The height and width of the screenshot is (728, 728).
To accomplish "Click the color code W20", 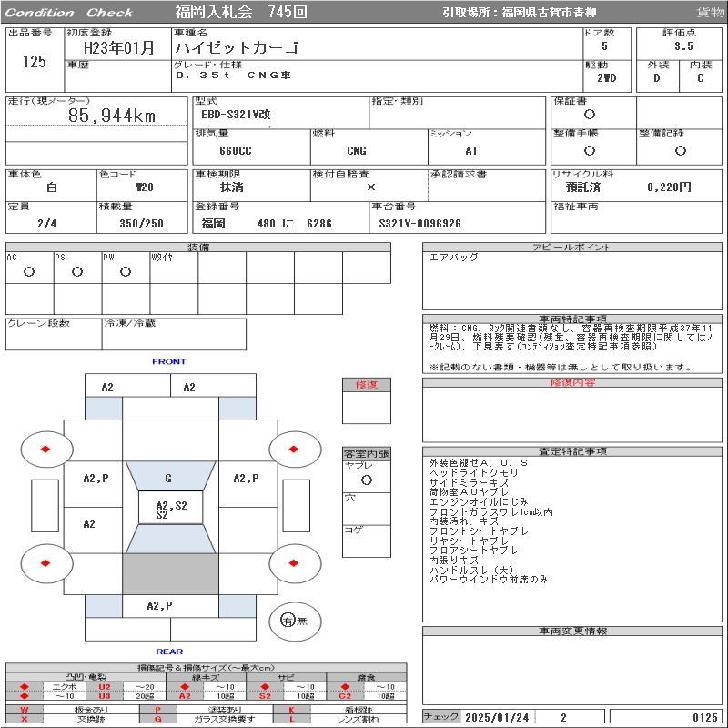I will 145,187.
